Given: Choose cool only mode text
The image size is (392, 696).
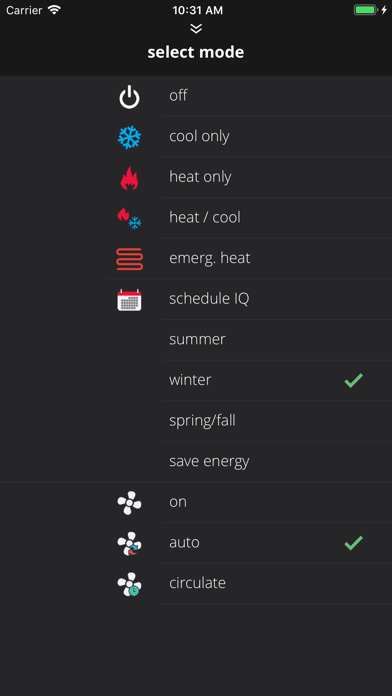Looking at the screenshot, I should coord(199,136).
